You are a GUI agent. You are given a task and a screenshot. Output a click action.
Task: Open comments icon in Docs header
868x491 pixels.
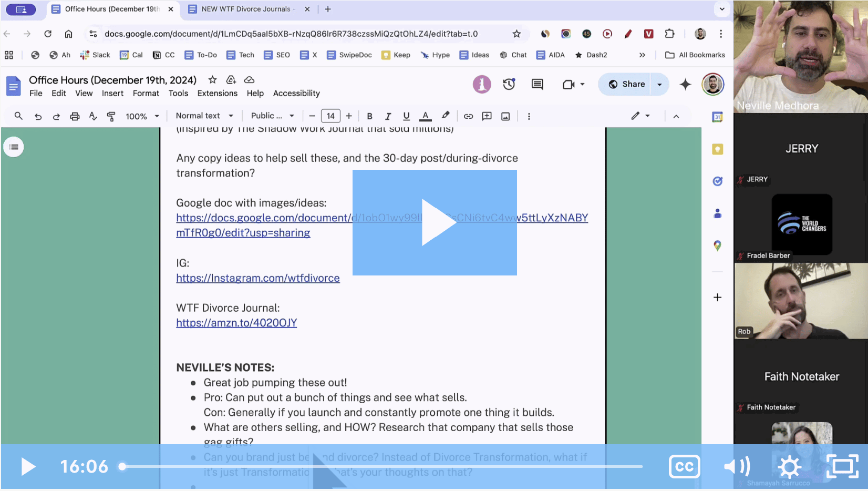(x=537, y=84)
